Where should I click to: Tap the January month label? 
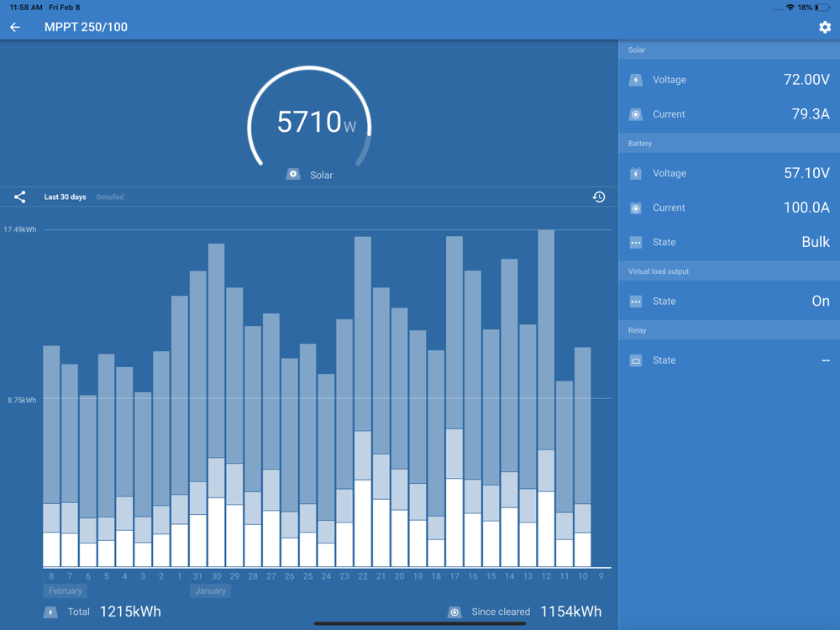coord(210,591)
